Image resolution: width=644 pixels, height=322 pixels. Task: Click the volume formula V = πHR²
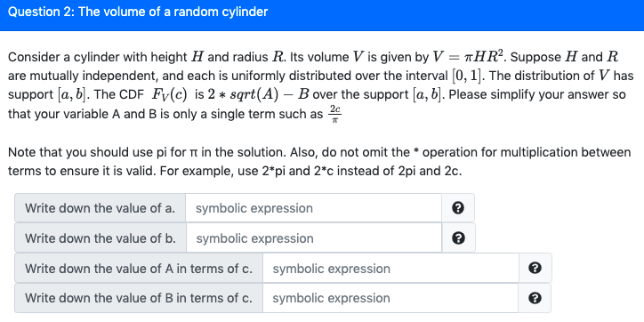coord(467,56)
